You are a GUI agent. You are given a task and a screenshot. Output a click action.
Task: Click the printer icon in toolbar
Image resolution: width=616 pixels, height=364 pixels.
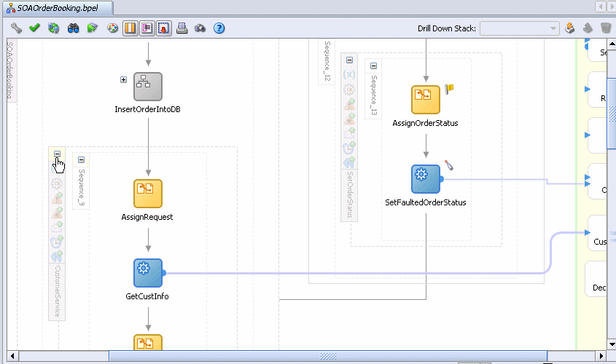182,28
